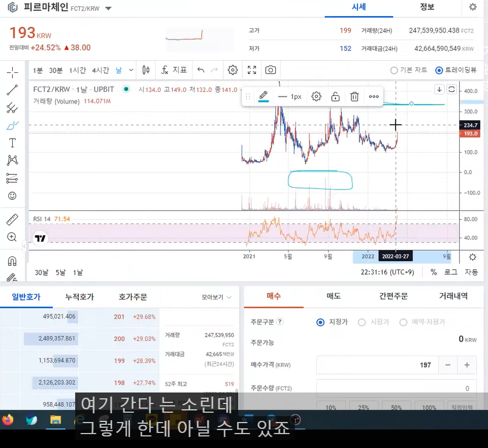Select the trend line drawing tool
This screenshot has height=448, width=488.
[x=12, y=90]
